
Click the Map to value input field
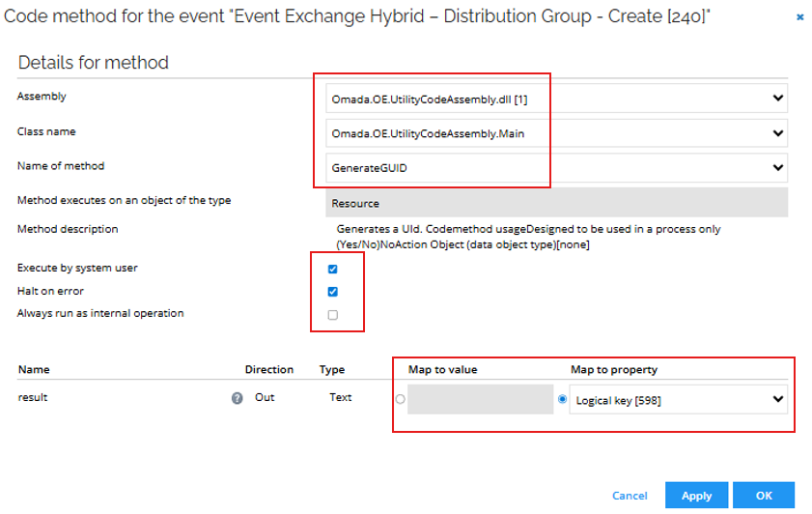[481, 399]
